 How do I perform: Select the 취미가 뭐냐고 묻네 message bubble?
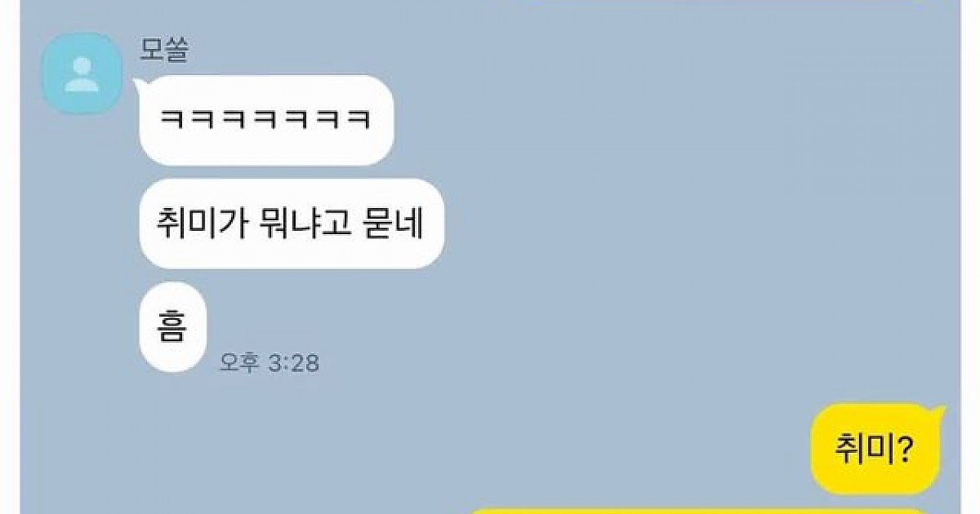click(x=292, y=224)
